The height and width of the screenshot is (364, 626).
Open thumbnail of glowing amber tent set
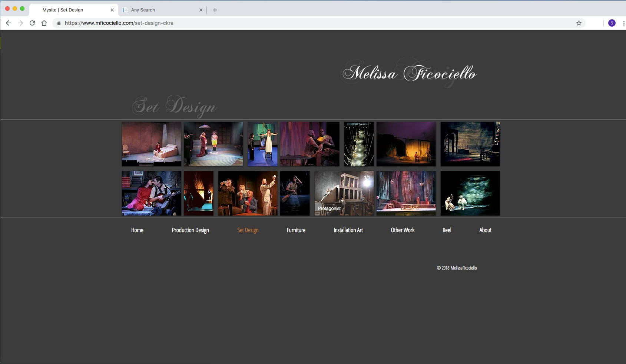click(406, 144)
